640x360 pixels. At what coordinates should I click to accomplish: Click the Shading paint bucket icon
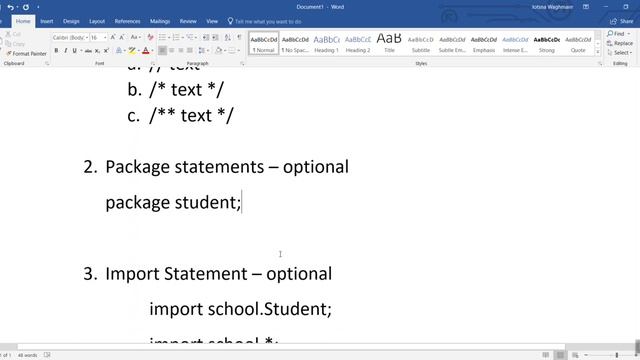pyautogui.click(x=219, y=51)
